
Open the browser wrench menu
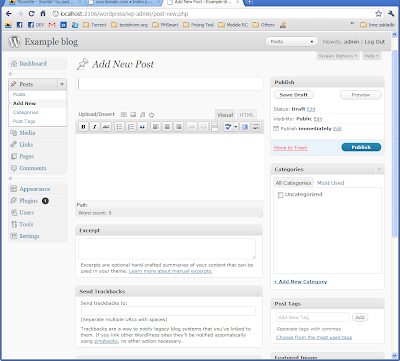[x=391, y=14]
